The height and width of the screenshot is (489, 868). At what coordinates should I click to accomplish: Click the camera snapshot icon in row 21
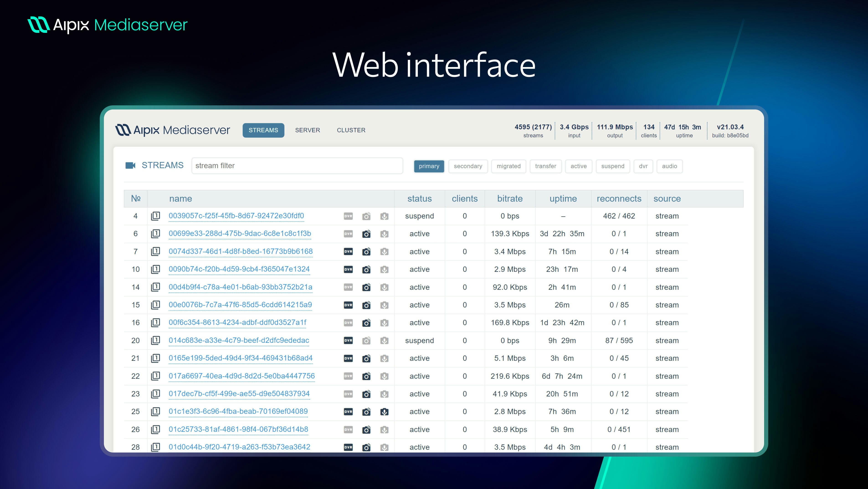pyautogui.click(x=366, y=358)
